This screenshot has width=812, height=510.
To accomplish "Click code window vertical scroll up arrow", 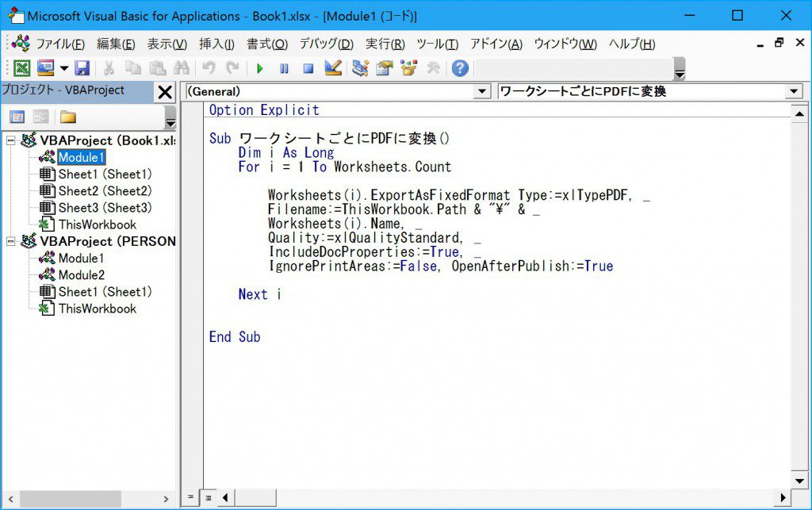I will 799,113.
